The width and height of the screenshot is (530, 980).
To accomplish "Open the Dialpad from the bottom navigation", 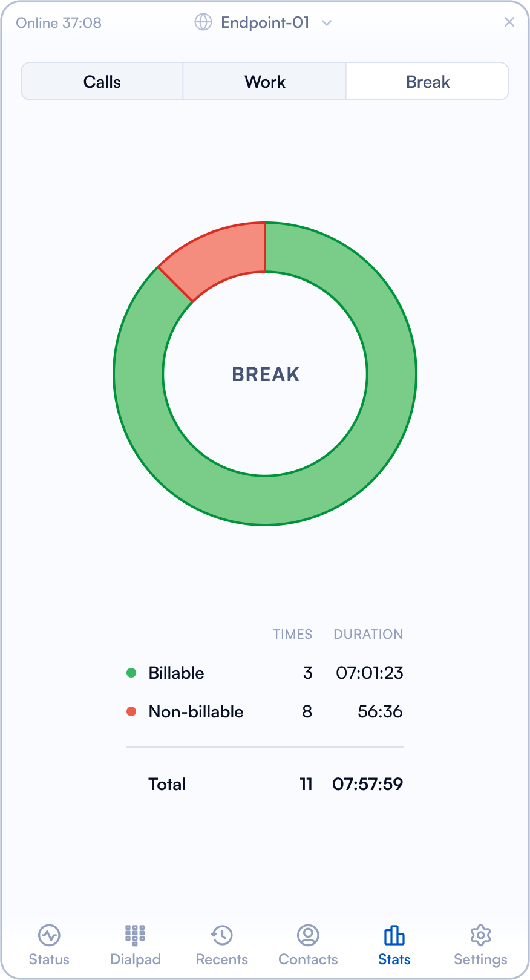I will (x=136, y=944).
